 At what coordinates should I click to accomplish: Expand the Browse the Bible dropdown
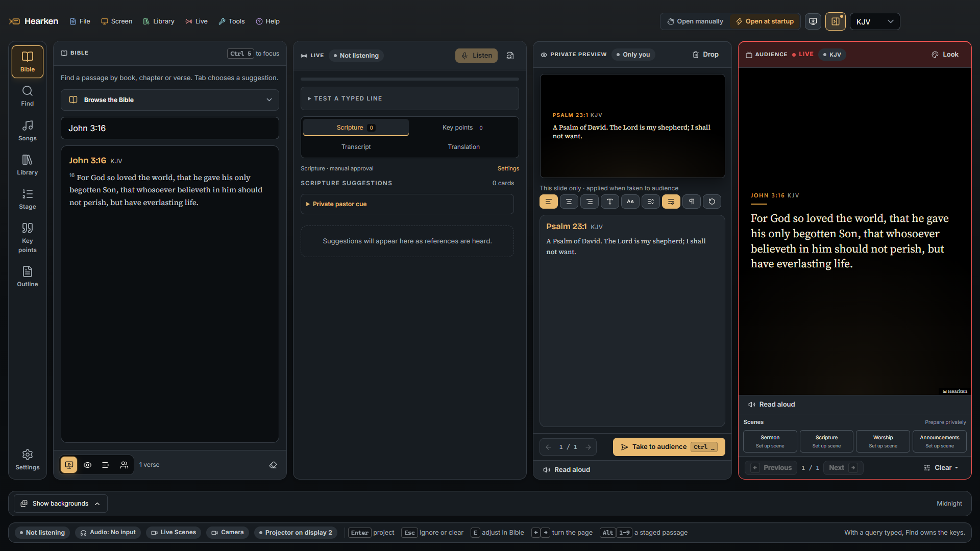[x=170, y=100]
